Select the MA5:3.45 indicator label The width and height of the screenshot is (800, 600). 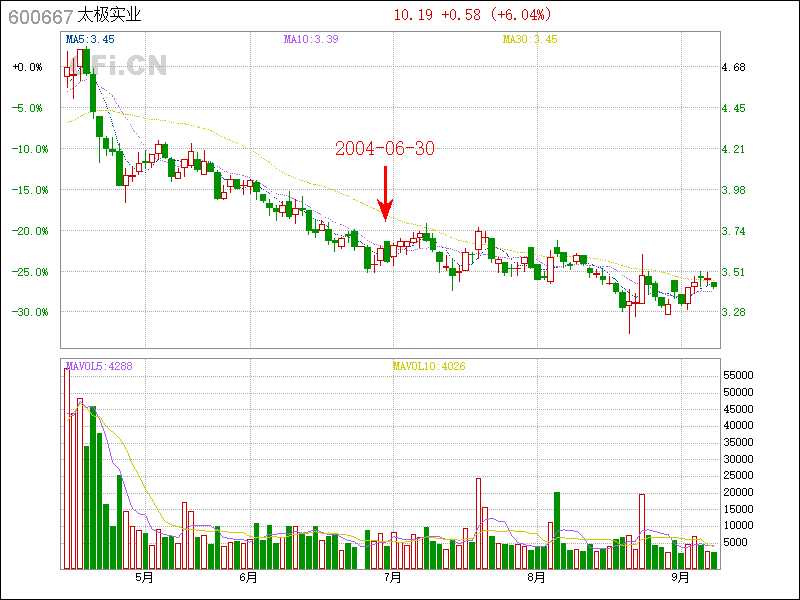click(89, 39)
